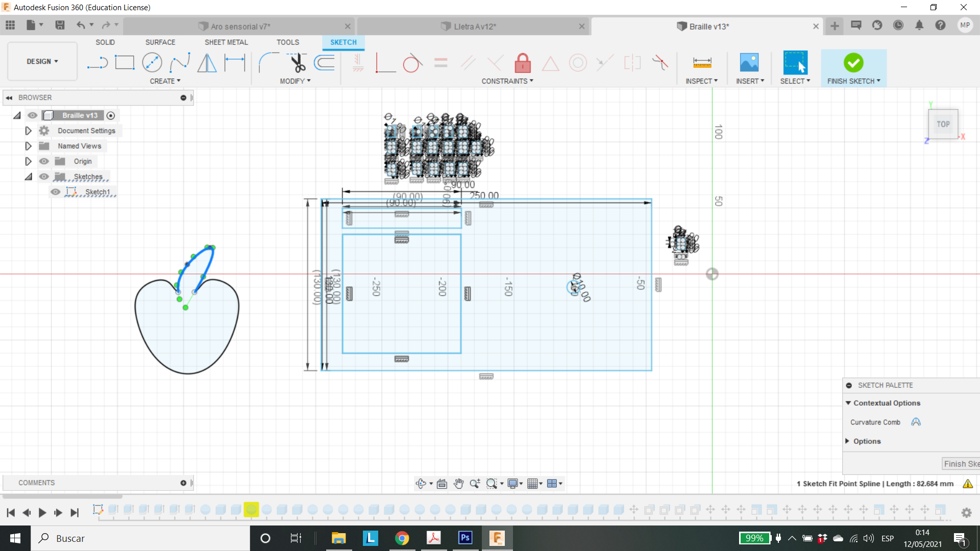The width and height of the screenshot is (980, 551).
Task: Click the green Finish Sketch checkmark
Action: [x=853, y=63]
